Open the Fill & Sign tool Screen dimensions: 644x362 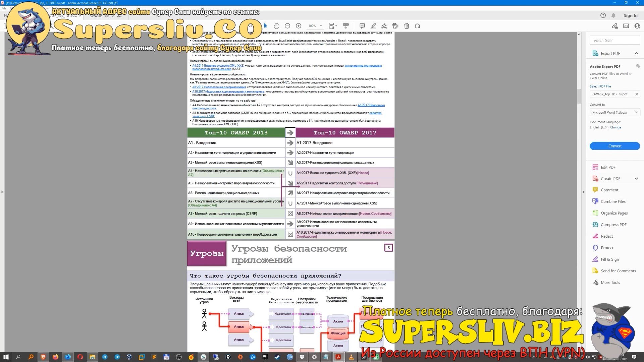(610, 259)
